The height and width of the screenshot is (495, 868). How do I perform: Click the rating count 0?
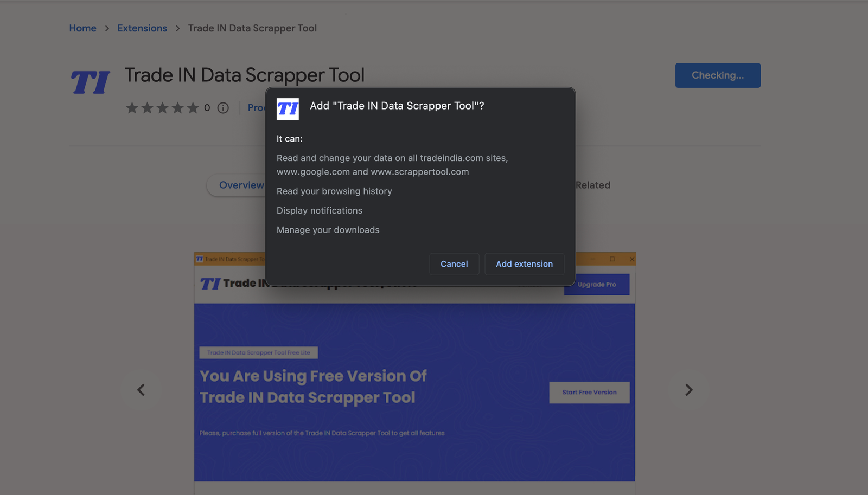(x=207, y=108)
